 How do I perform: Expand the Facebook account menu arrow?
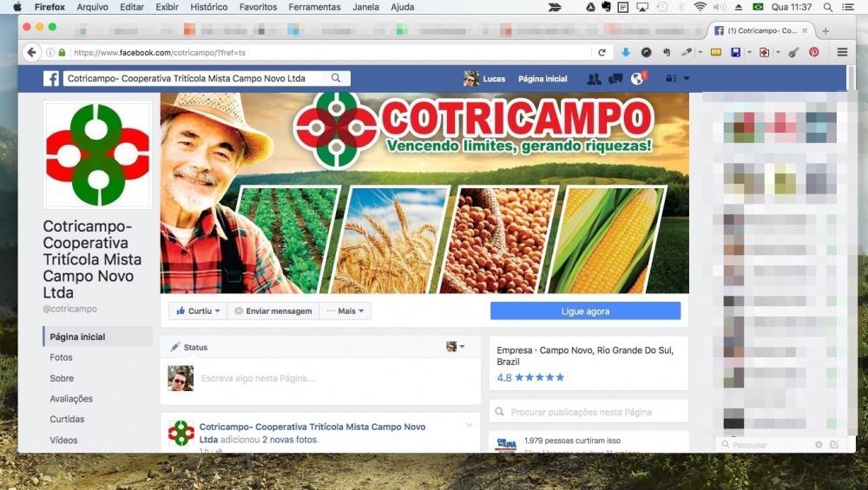pos(687,79)
